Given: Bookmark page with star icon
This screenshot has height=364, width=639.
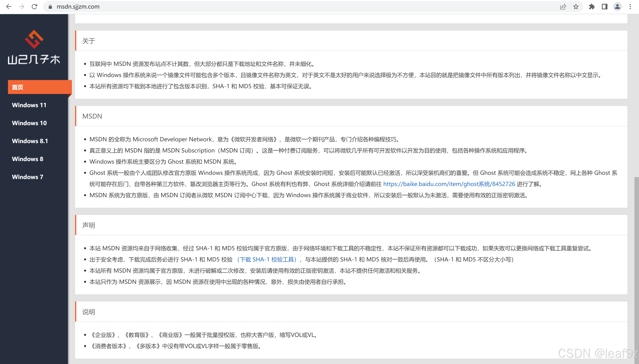Looking at the screenshot, I should 576,7.
